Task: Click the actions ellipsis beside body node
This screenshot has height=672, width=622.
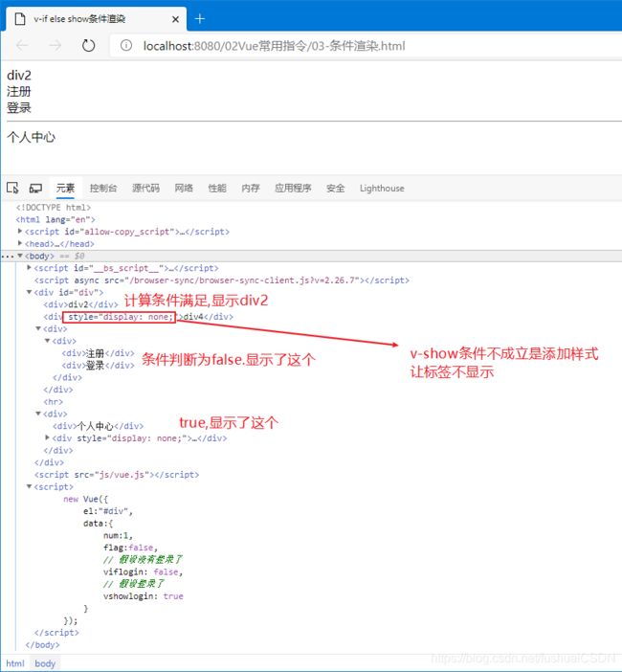Action: (8, 257)
